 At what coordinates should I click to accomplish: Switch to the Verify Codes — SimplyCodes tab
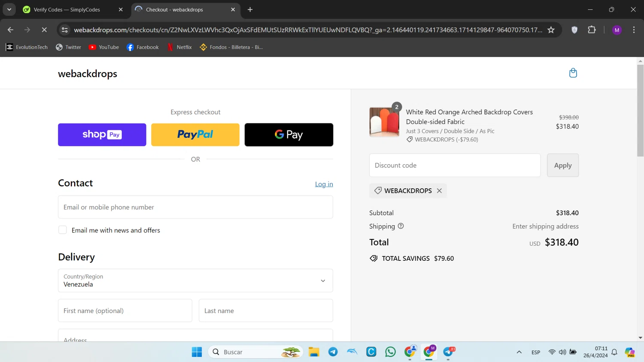pos(73,10)
